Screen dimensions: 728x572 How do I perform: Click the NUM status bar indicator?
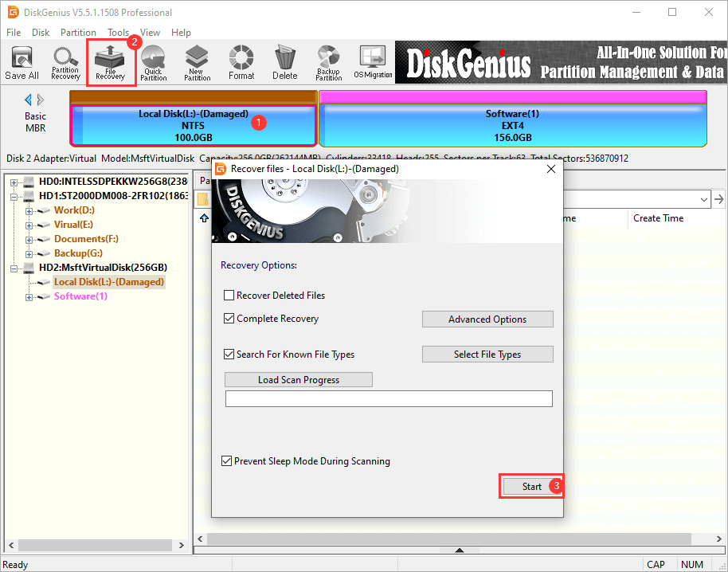[x=692, y=565]
